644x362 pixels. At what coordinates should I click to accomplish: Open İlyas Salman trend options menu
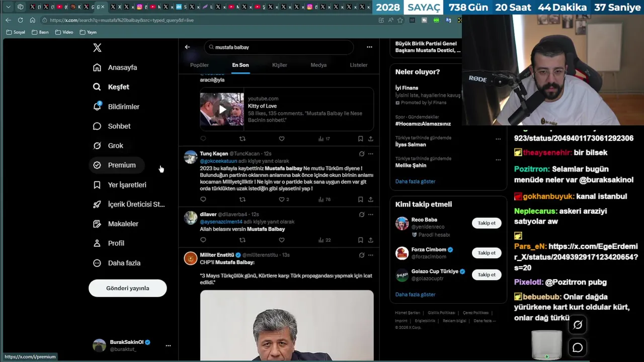pos(498,139)
